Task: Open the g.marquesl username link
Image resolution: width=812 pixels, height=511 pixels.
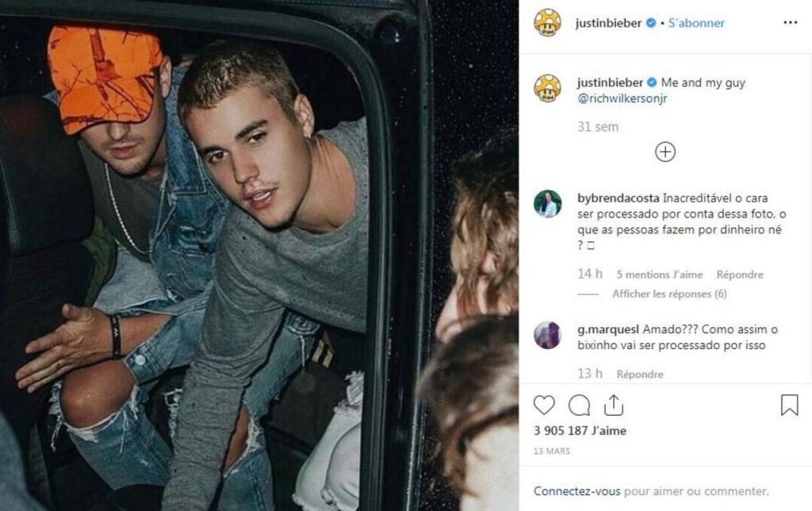Action: click(608, 329)
